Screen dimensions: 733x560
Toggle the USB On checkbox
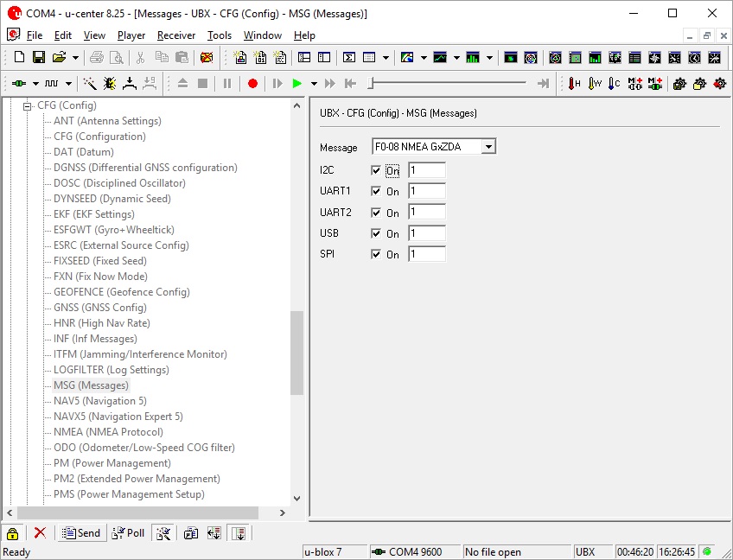(x=375, y=233)
